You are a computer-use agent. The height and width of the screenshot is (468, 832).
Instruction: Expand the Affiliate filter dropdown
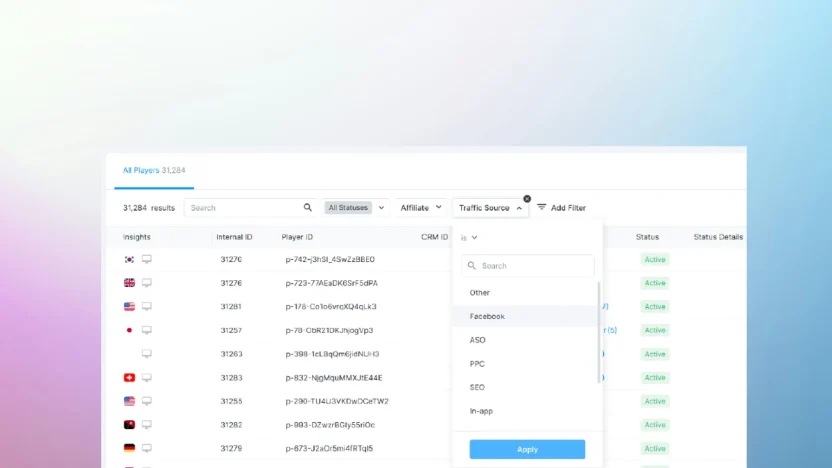click(421, 207)
